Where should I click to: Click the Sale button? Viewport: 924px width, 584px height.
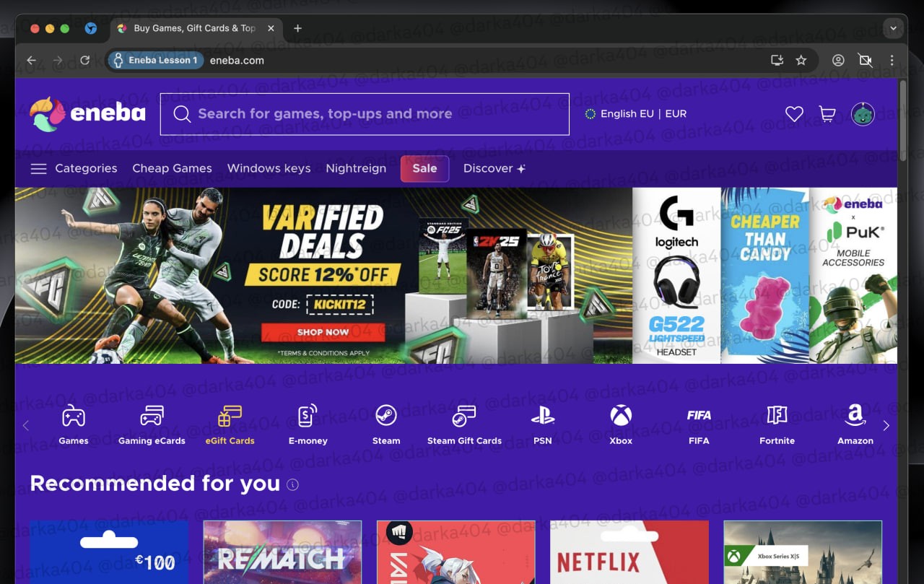(424, 169)
